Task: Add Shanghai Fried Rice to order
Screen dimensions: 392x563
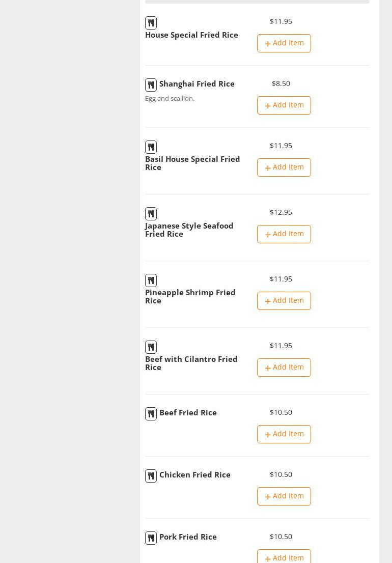Action: (x=284, y=105)
